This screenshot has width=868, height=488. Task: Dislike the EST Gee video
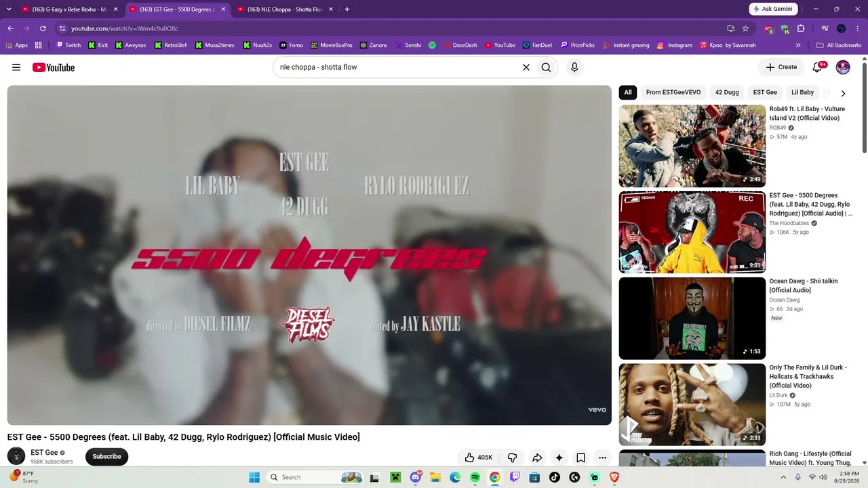click(512, 457)
